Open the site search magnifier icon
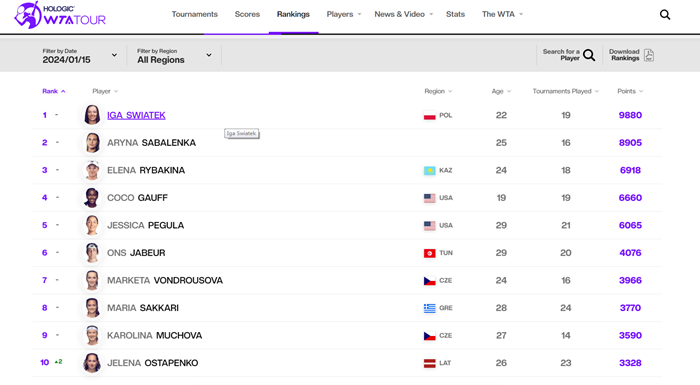This screenshot has height=385, width=700. pyautogui.click(x=665, y=15)
